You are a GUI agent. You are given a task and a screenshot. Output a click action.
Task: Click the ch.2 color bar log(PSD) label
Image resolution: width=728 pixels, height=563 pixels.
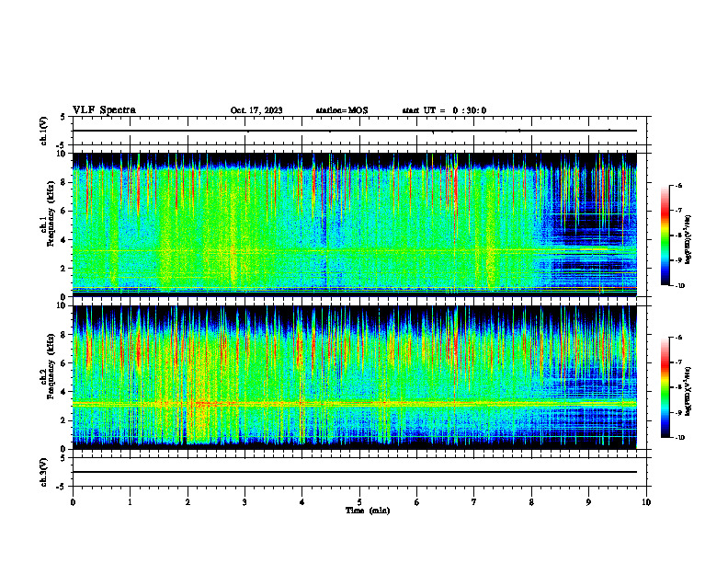pyautogui.click(x=688, y=391)
